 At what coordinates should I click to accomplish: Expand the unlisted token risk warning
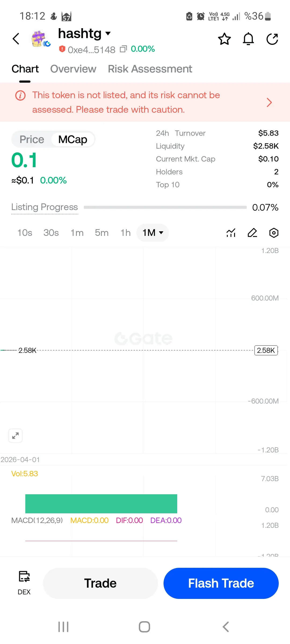click(x=269, y=102)
